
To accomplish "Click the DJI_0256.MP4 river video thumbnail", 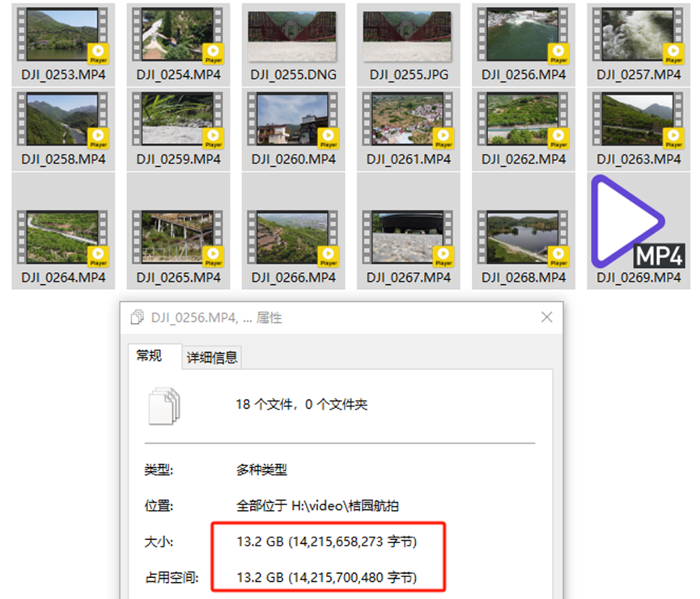I will pos(523,36).
